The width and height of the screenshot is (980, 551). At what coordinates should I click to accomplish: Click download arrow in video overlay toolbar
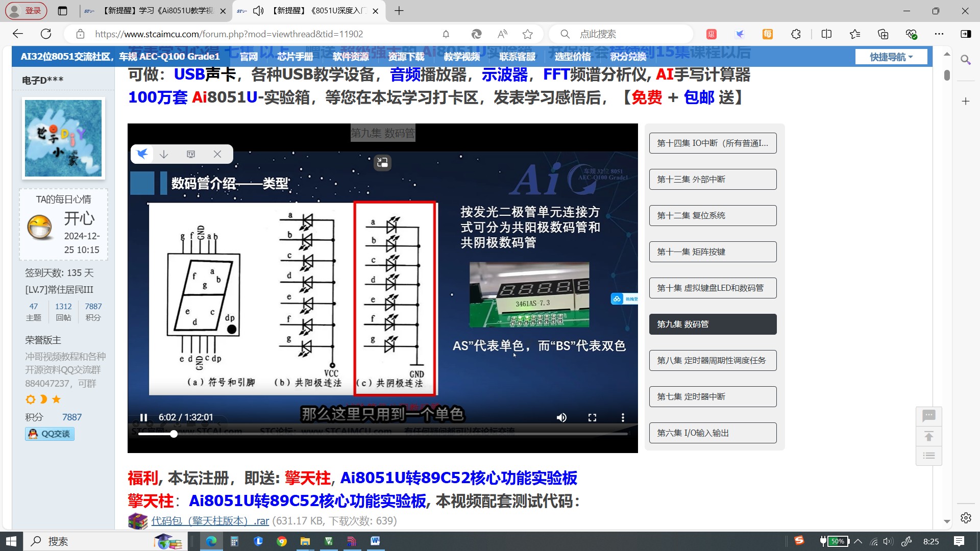coord(164,154)
